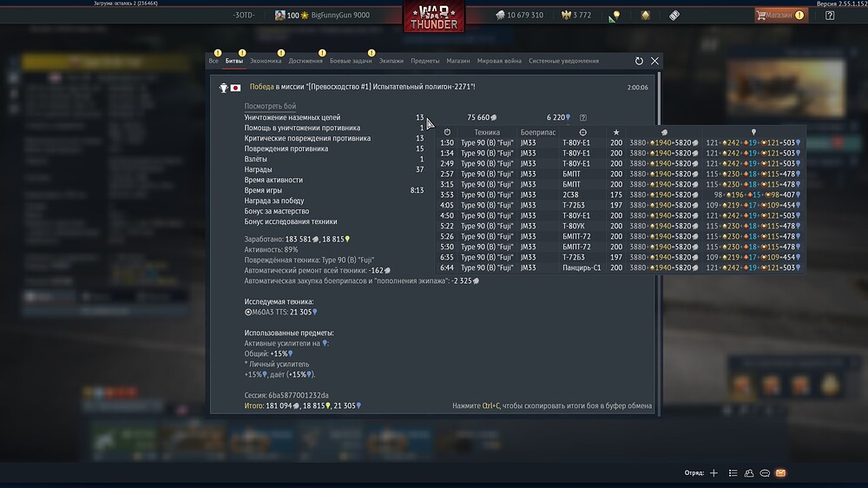
Task: Click the lightbulb hints icon in top bar
Action: point(614,16)
